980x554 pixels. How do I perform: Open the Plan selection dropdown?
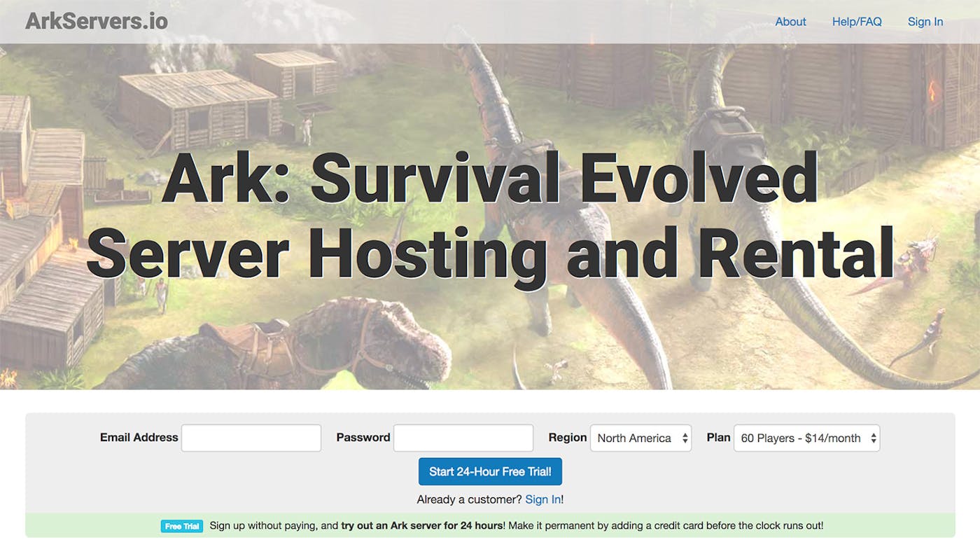(x=805, y=438)
